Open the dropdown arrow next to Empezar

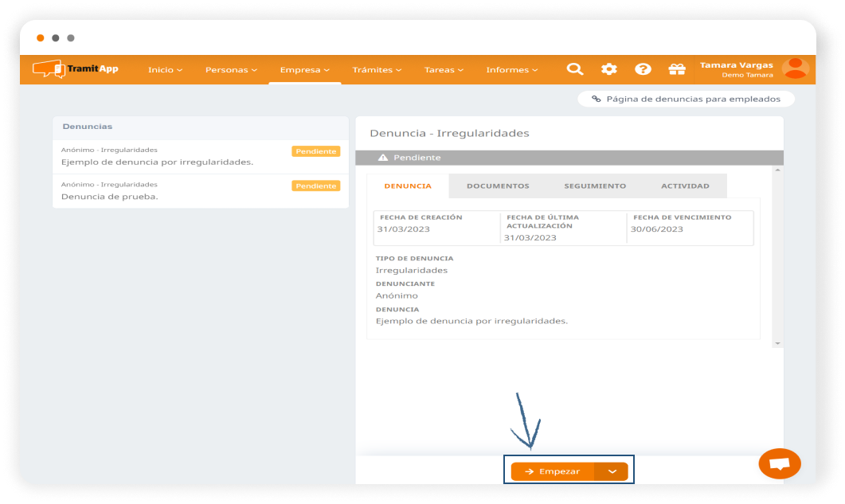(x=612, y=471)
